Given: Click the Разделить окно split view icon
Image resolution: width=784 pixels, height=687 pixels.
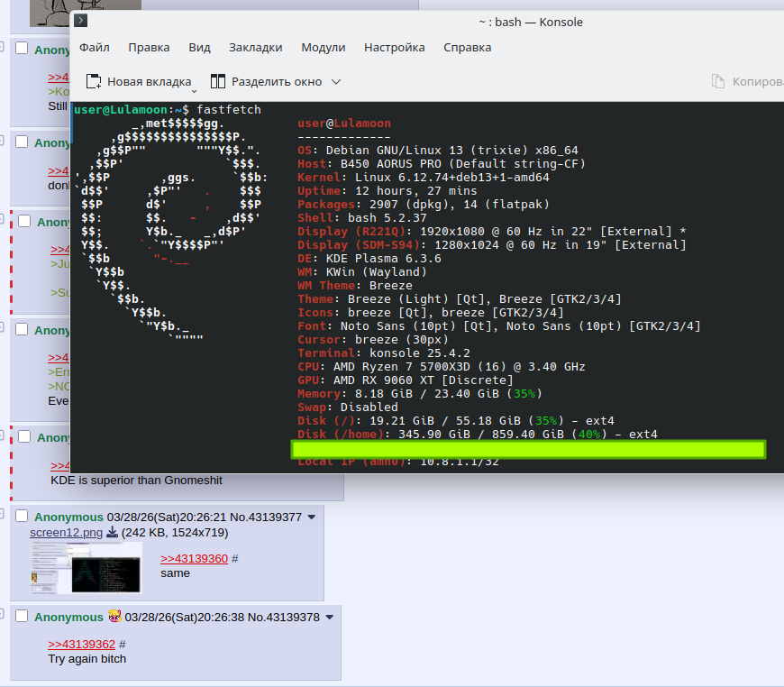Looking at the screenshot, I should click(218, 81).
